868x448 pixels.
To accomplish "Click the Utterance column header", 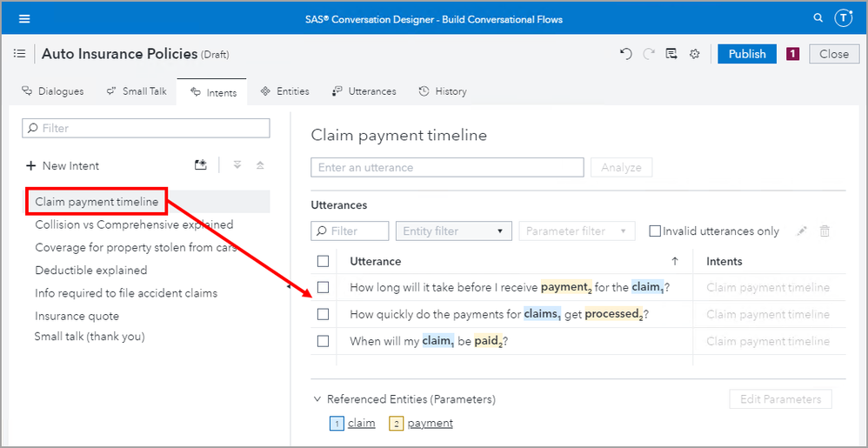I will [376, 261].
